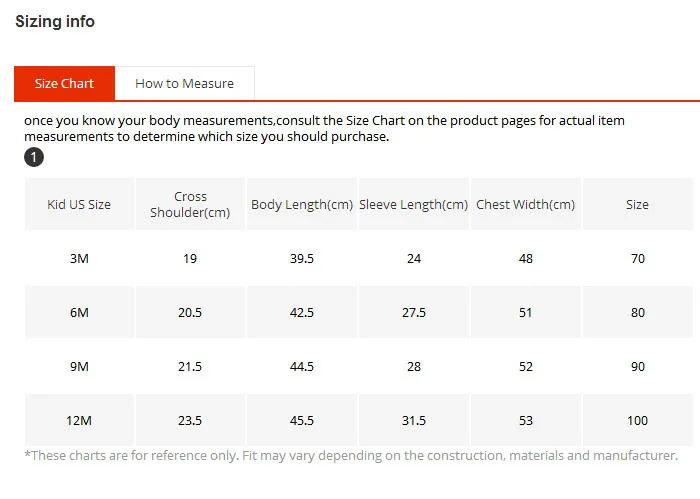Select the 23.5 cross shoulder cell
700x499 pixels.
coord(190,420)
